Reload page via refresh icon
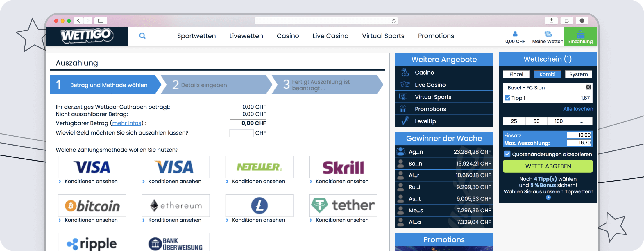Image resolution: width=644 pixels, height=251 pixels. 393,21
